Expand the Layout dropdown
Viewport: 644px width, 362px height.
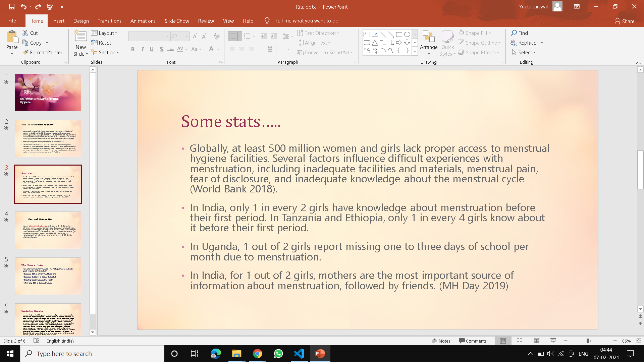(x=104, y=33)
